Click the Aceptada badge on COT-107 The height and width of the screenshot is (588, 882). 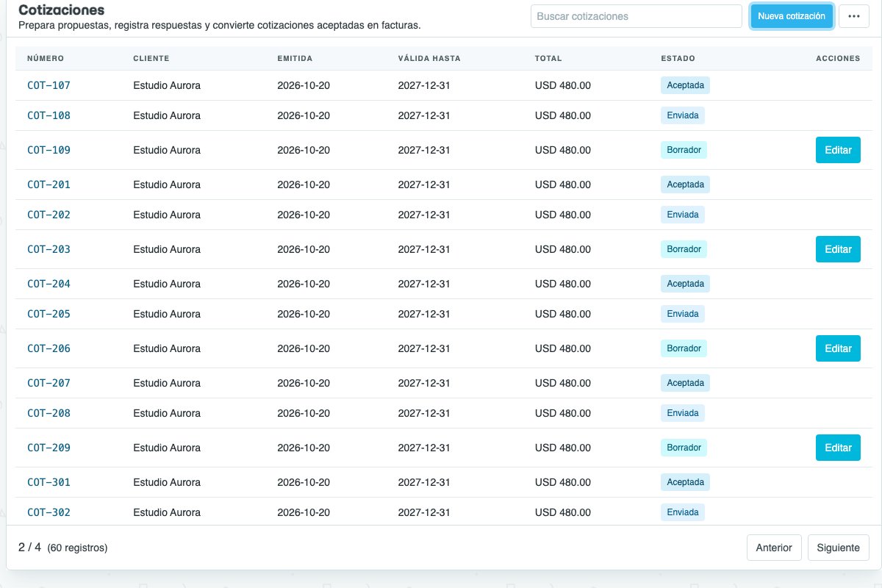coord(685,85)
